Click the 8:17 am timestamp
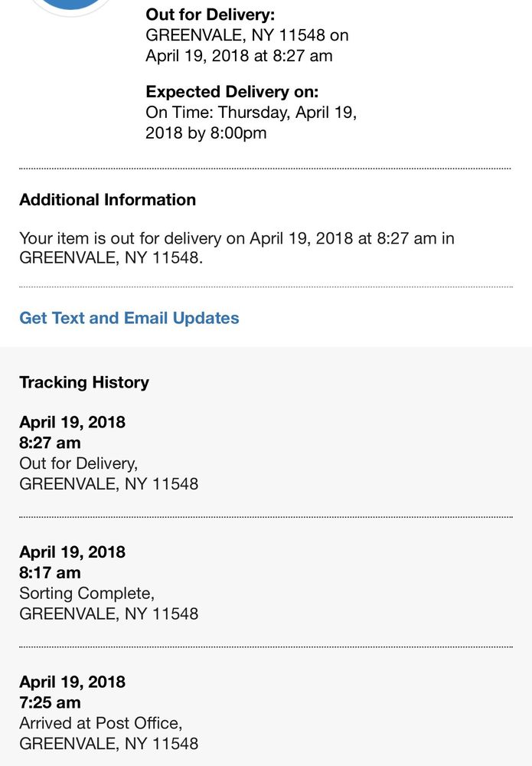The height and width of the screenshot is (766, 532). [47, 572]
